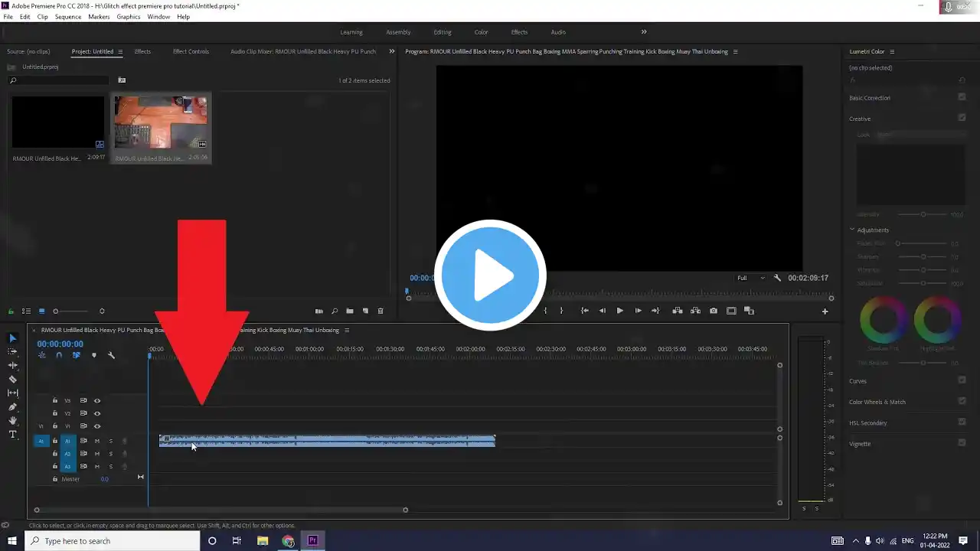
Task: Click the New Bin folder icon
Action: click(x=350, y=311)
